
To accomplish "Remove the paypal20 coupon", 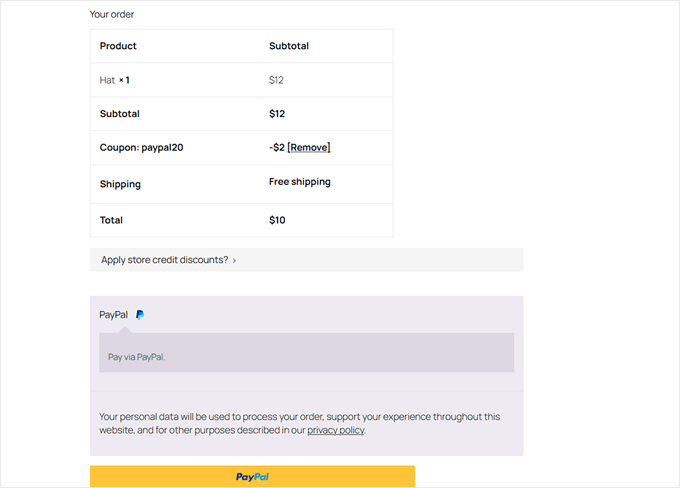I will tap(308, 147).
